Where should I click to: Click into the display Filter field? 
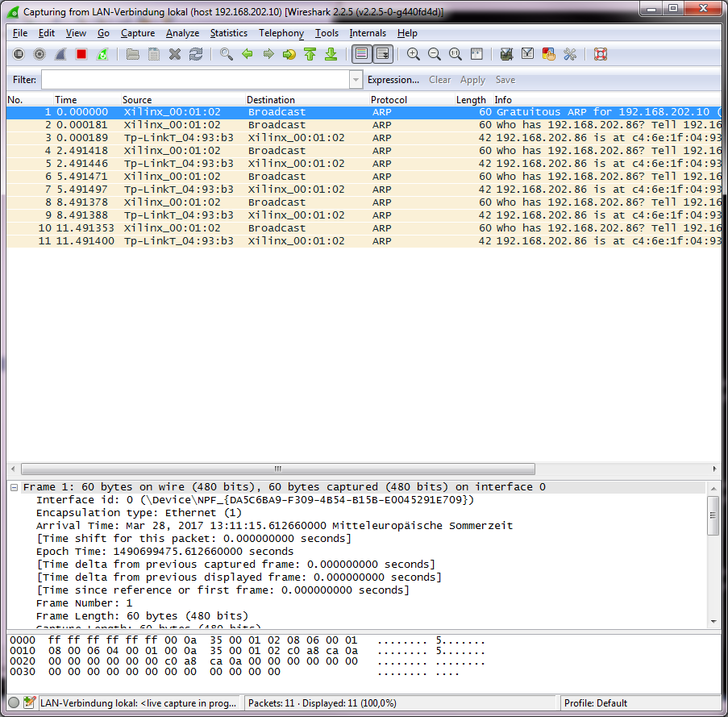[195, 80]
